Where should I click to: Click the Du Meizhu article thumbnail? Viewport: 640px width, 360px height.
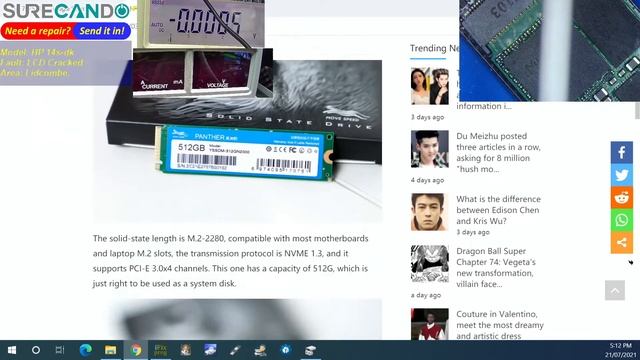click(x=429, y=149)
